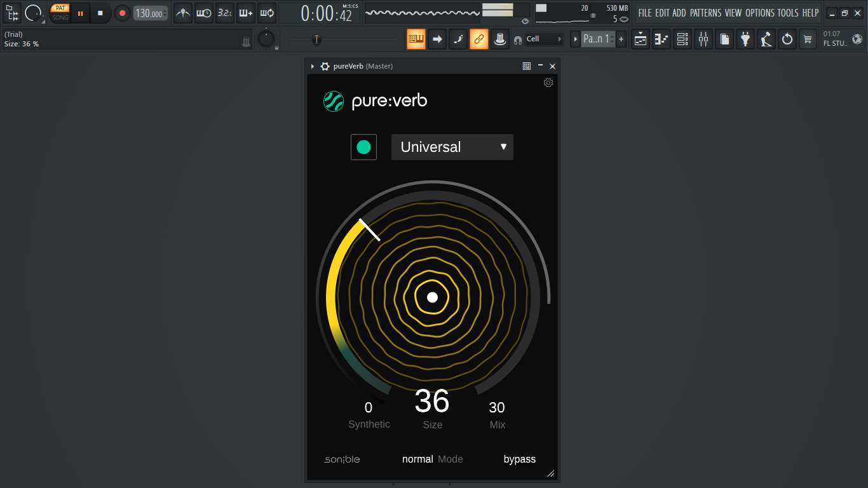This screenshot has height=488, width=868.
Task: Click the white center dot of the reverb display
Action: click(x=432, y=297)
